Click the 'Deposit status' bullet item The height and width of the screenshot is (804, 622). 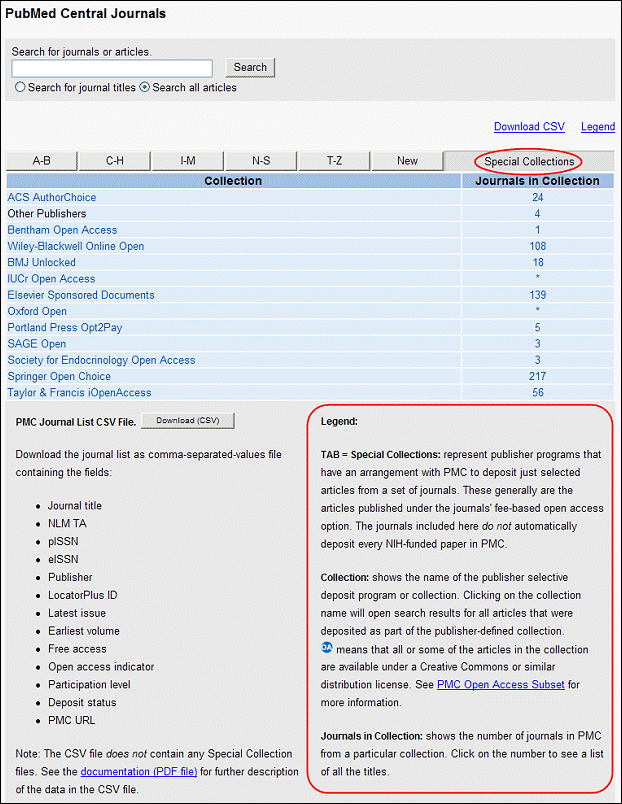[82, 703]
